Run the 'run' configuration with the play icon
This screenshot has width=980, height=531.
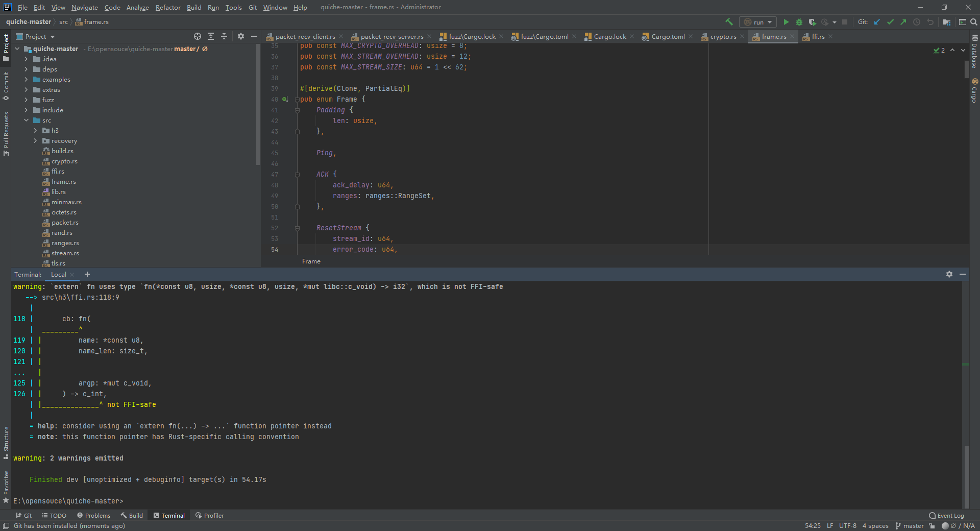click(x=786, y=22)
